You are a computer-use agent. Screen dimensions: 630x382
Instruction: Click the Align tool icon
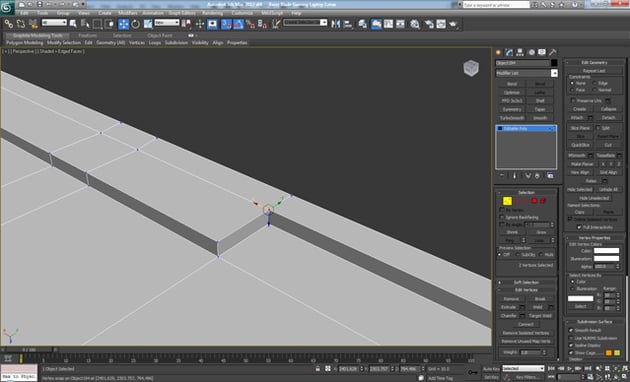coord(348,24)
